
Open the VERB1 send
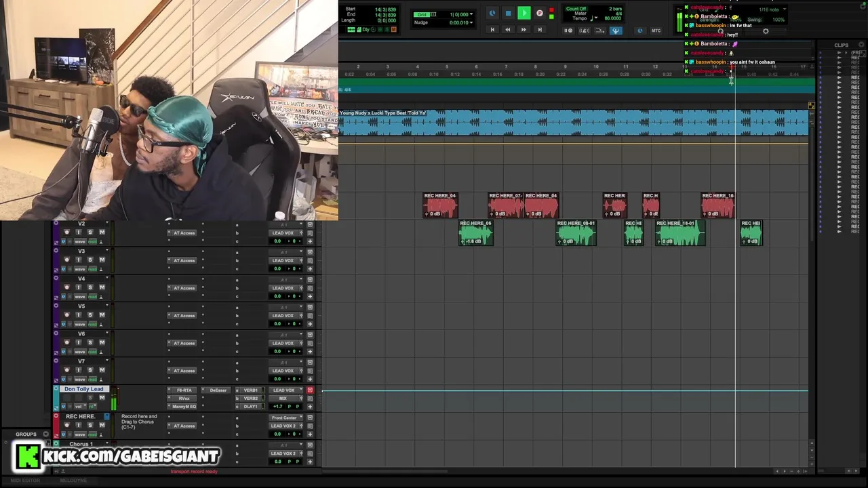[251, 390]
